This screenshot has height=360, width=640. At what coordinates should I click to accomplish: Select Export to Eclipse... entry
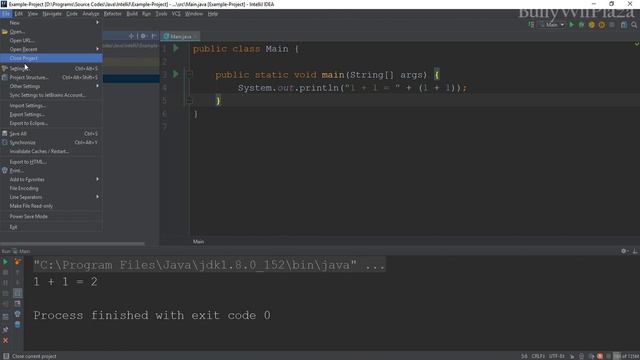point(51,123)
